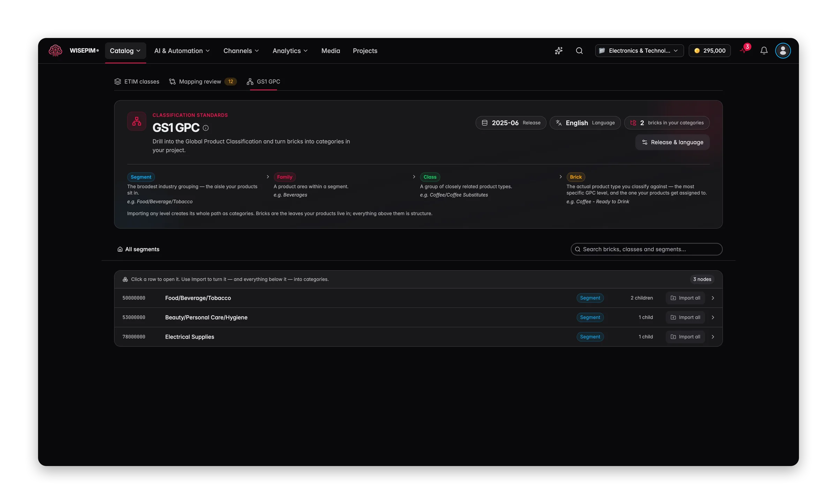Click the coin credits balance 295,000
The width and height of the screenshot is (837, 504).
pyautogui.click(x=710, y=51)
